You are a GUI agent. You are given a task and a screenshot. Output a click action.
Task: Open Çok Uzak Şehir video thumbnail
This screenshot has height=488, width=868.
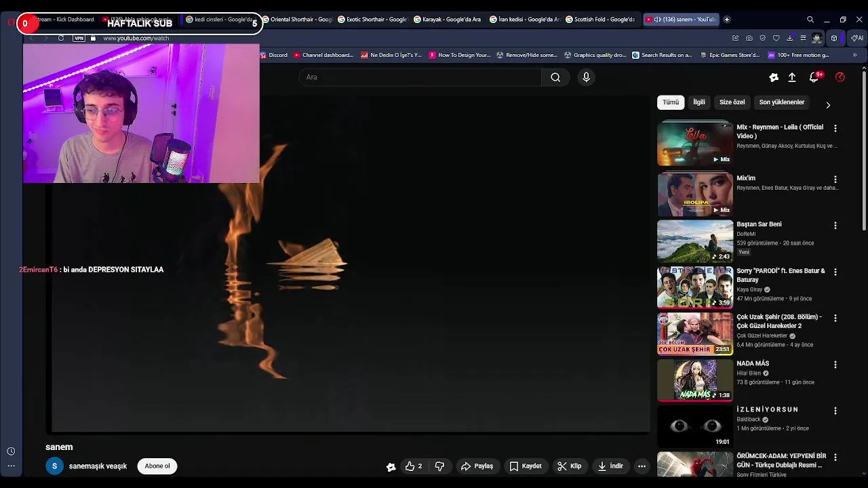coord(695,334)
